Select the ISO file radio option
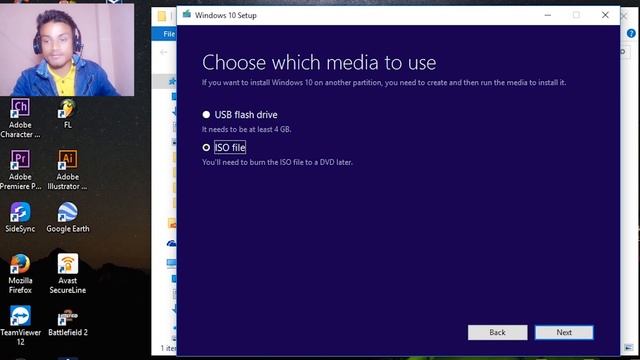Image resolution: width=640 pixels, height=360 pixels. (206, 147)
